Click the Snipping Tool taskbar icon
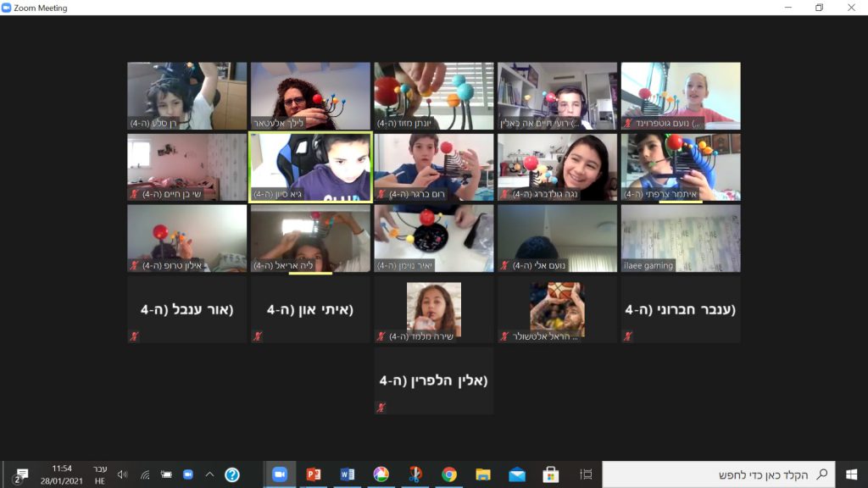The image size is (868, 488). 415,474
